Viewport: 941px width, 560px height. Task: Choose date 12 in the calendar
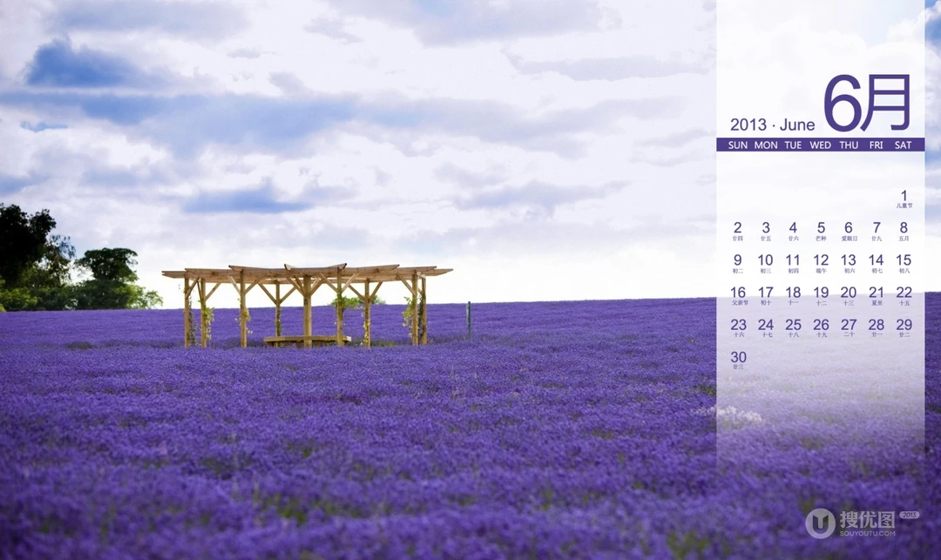(821, 263)
